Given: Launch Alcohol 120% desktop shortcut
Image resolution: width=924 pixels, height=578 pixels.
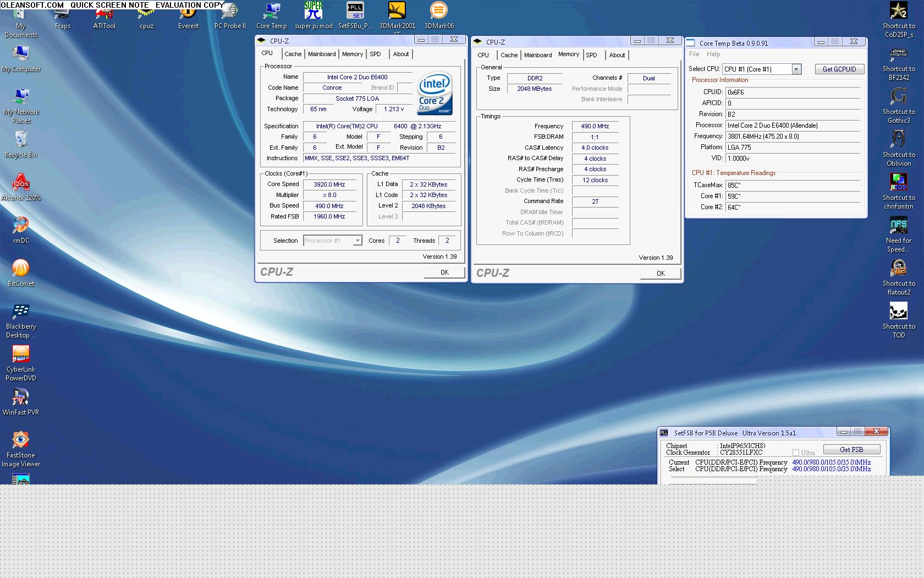Looking at the screenshot, I should tap(21, 188).
